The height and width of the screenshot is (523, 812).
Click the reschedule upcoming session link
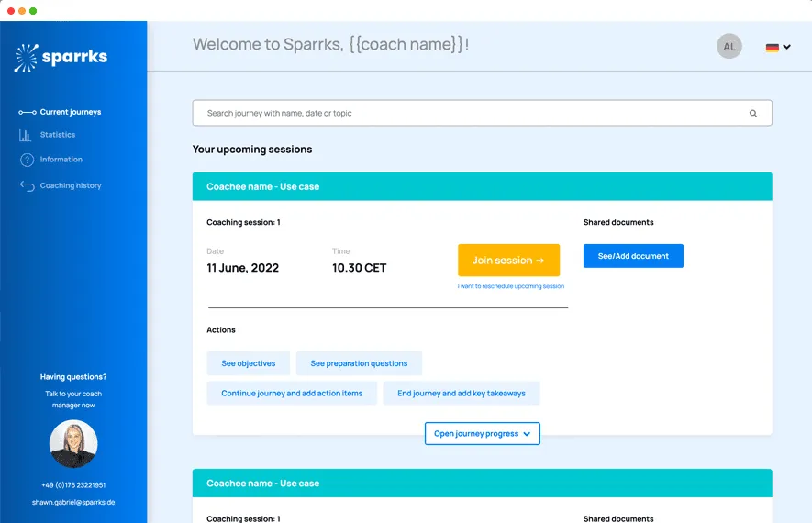pos(510,286)
